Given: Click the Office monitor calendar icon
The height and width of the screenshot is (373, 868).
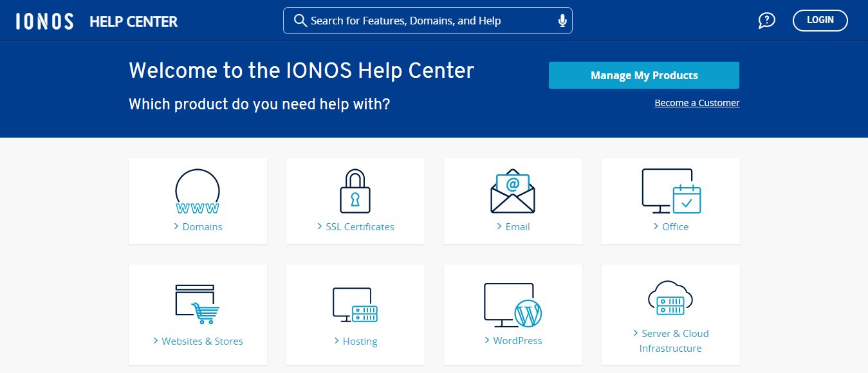Looking at the screenshot, I should [x=671, y=191].
